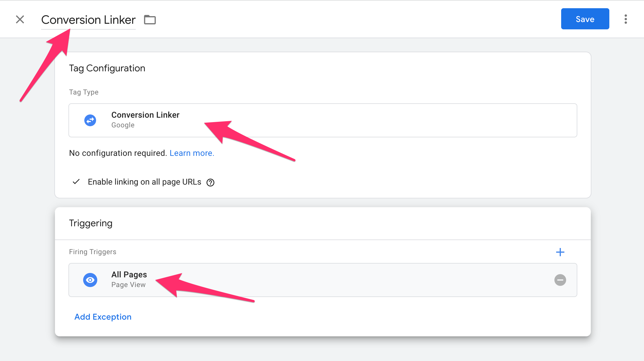Open the folder icon next to tag name

(x=150, y=20)
